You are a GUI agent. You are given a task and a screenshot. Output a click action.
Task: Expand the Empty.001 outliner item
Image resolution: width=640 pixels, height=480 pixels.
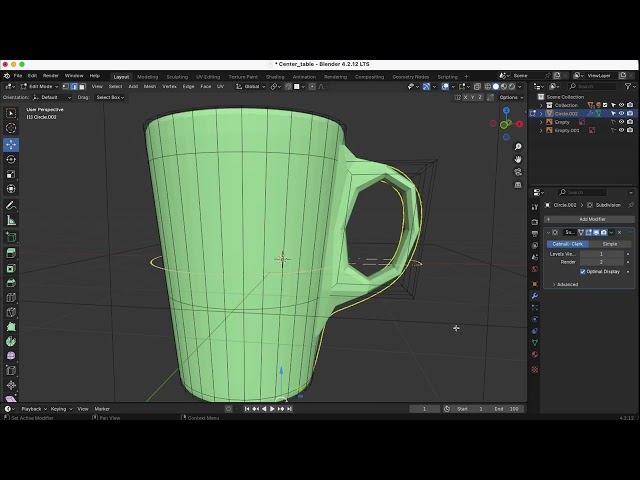541,130
